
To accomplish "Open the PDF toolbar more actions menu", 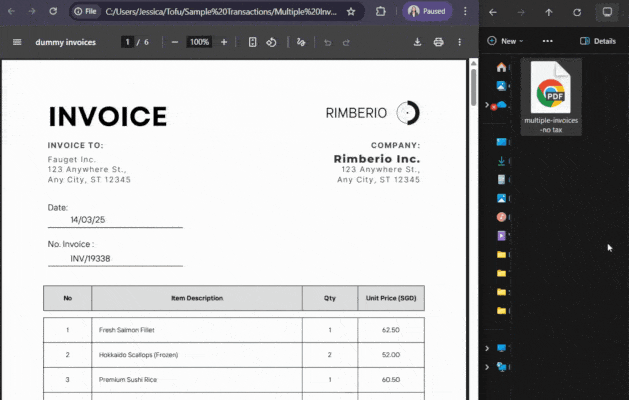I will tap(460, 42).
